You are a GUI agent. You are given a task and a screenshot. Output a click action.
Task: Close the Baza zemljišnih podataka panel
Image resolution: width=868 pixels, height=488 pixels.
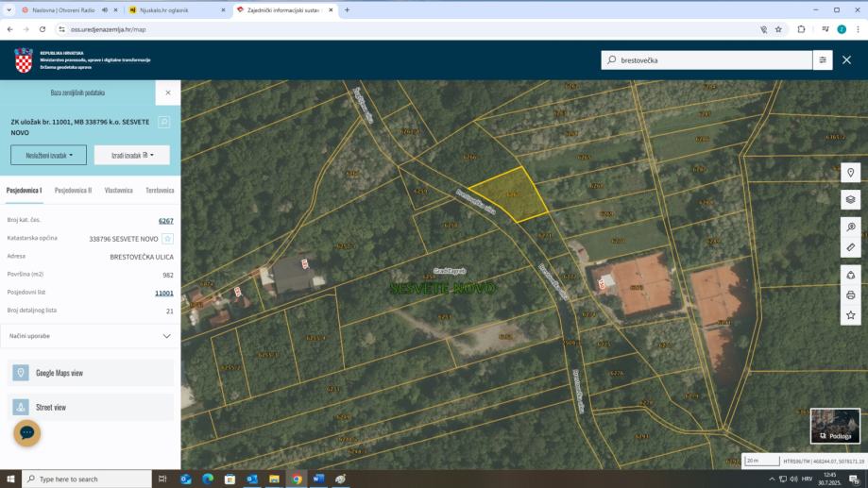point(168,93)
